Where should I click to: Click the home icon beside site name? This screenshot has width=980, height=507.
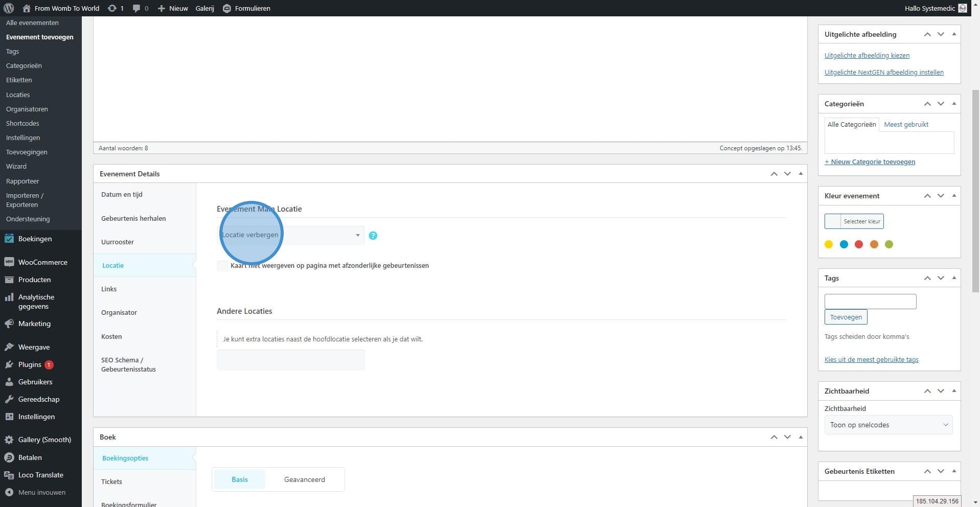click(27, 8)
